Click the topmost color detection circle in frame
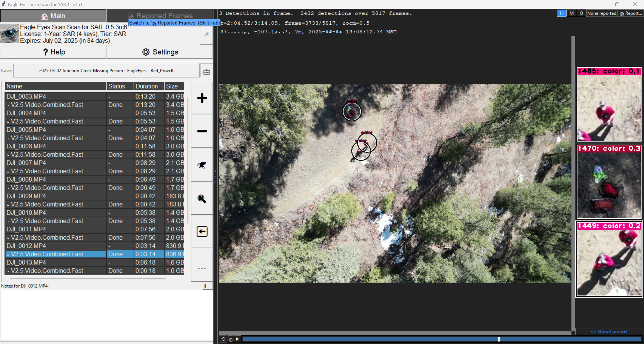The width and height of the screenshot is (644, 344). click(x=352, y=111)
